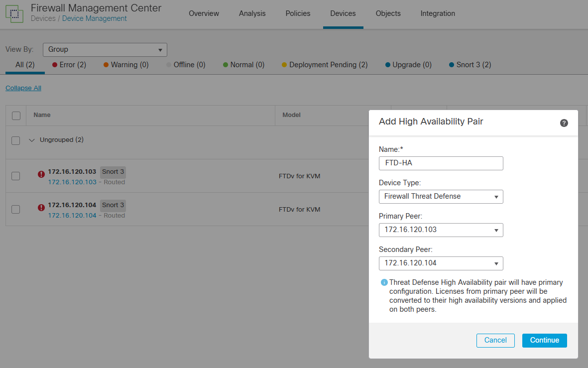The image size is (588, 368).
Task: Switch to the Offline (0) filter tab
Action: (x=186, y=65)
